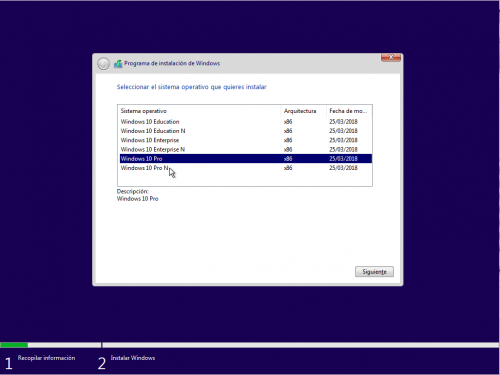The width and height of the screenshot is (500, 375).
Task: Select Windows 10 Education row
Action: [246, 122]
